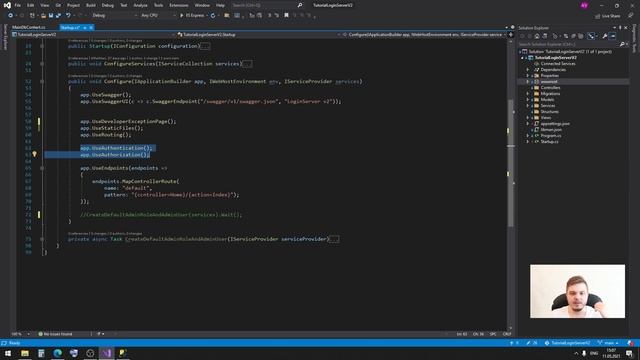
Task: Select Program.cs in Solution Explorer
Action: click(551, 136)
